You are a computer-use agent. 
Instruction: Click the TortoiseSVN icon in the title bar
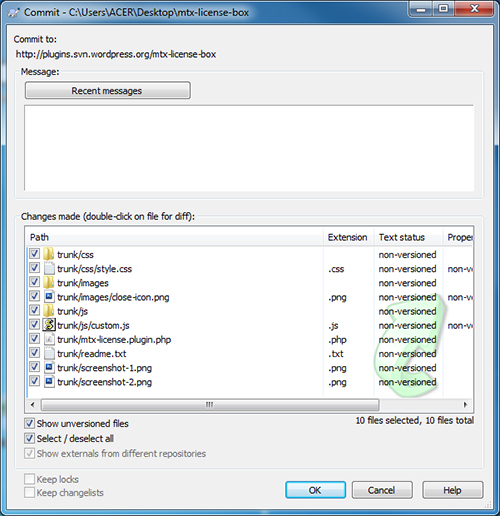14,13
